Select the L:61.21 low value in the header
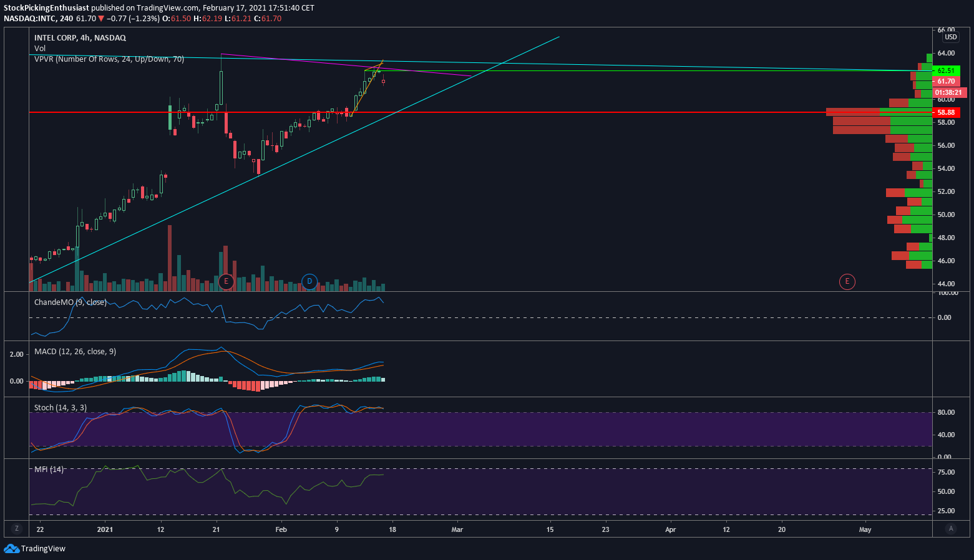This screenshot has width=974, height=560. (x=238, y=19)
